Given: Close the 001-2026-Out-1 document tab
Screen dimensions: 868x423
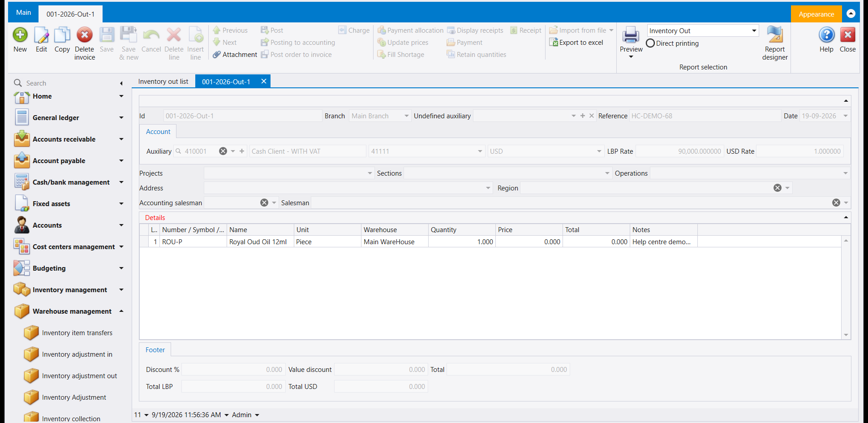Looking at the screenshot, I should coord(264,81).
